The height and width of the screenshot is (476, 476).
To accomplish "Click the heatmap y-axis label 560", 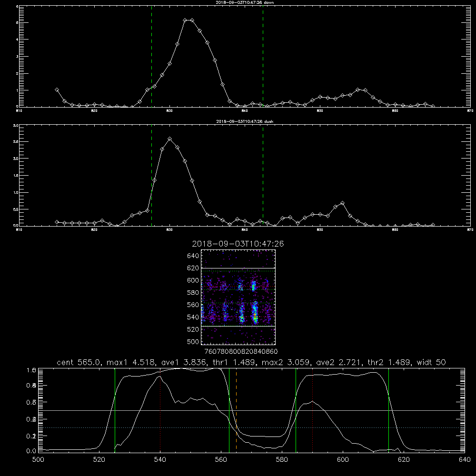I will point(193,305).
